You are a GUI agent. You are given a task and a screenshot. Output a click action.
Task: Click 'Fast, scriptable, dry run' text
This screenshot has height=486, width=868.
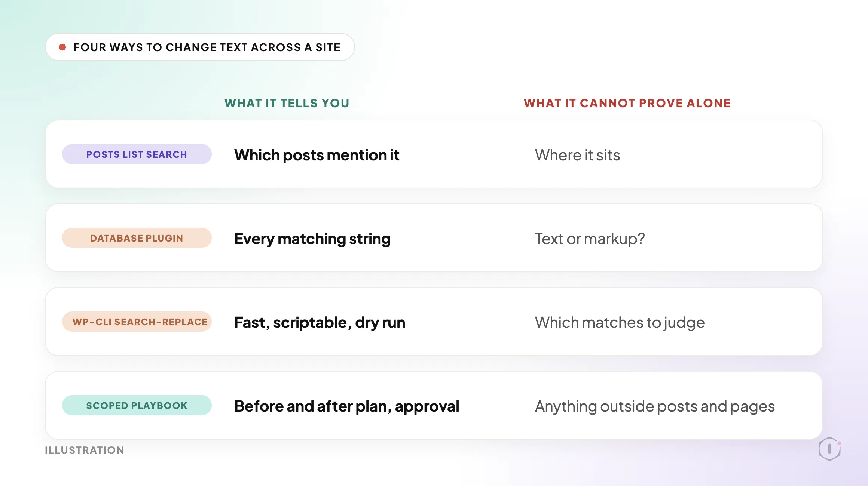point(320,323)
